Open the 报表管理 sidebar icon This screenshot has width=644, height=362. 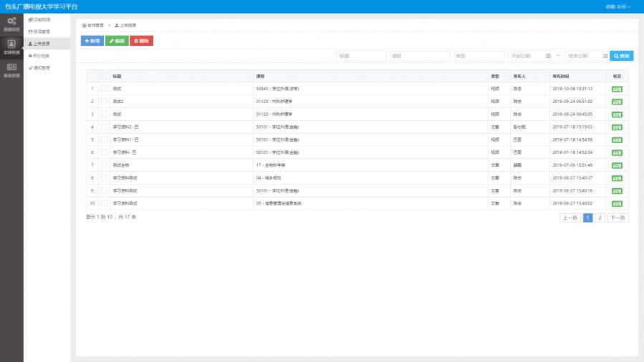(x=11, y=69)
